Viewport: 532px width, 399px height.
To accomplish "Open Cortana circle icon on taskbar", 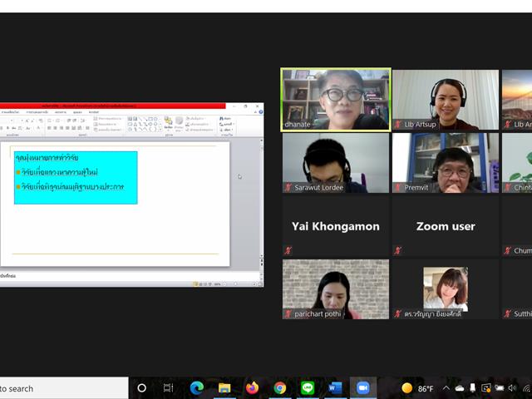I will (x=141, y=388).
